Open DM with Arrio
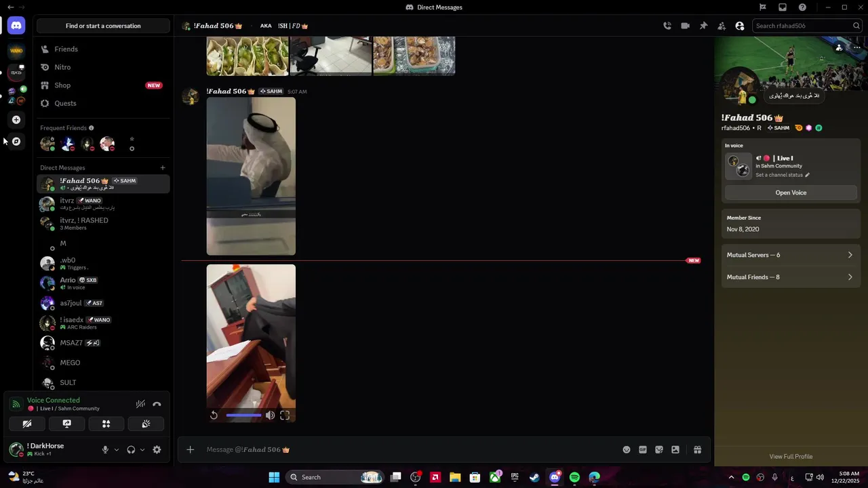868x488 pixels. click(x=103, y=283)
